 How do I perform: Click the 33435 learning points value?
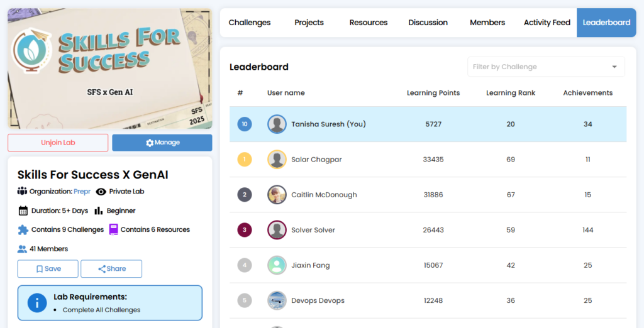click(433, 159)
